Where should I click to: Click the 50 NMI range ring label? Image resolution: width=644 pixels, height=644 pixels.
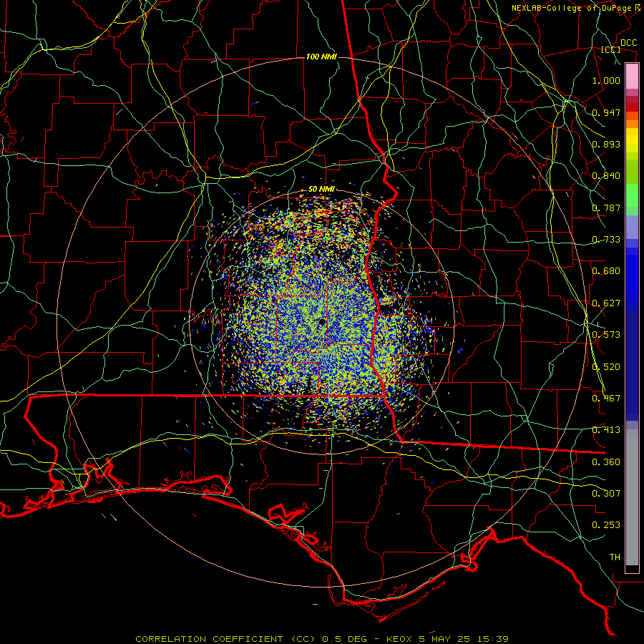321,190
